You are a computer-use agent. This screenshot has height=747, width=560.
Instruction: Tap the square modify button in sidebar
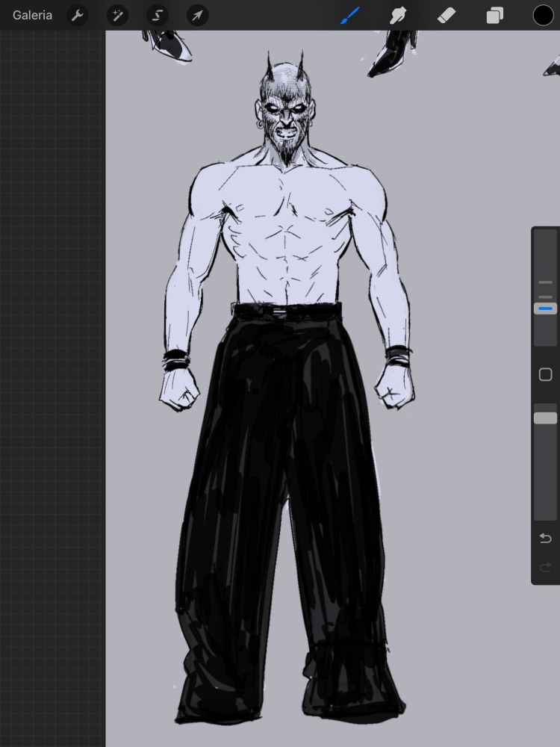[x=545, y=374]
